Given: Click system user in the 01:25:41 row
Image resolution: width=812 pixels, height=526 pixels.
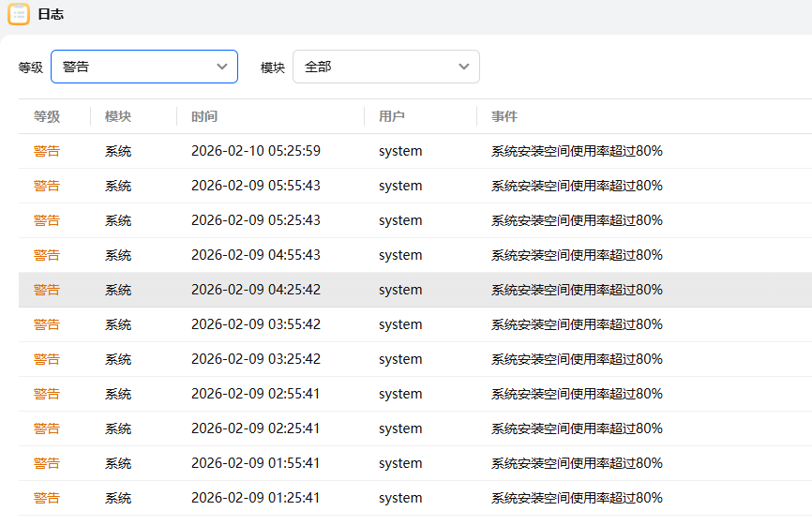Looking at the screenshot, I should pos(400,498).
